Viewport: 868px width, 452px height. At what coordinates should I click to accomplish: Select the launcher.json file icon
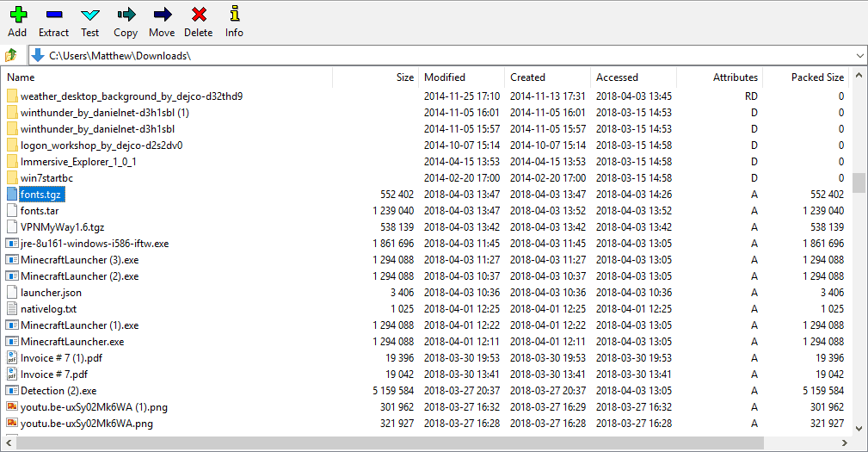point(12,293)
